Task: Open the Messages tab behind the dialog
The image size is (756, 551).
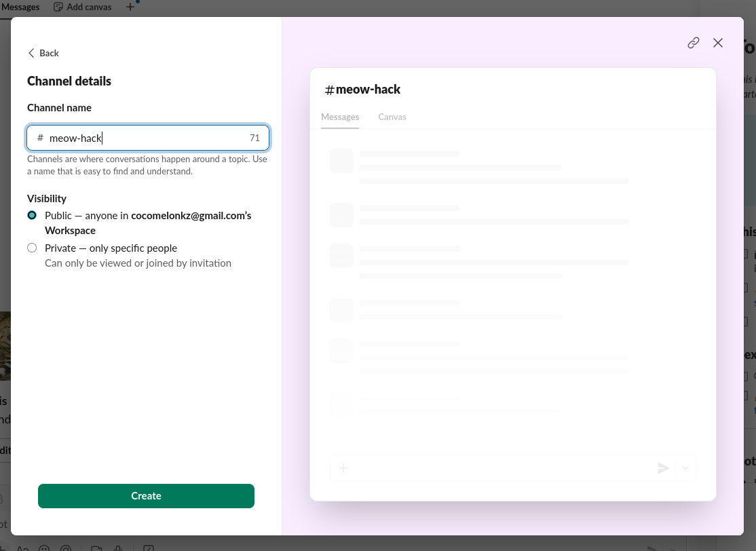Action: [20, 7]
